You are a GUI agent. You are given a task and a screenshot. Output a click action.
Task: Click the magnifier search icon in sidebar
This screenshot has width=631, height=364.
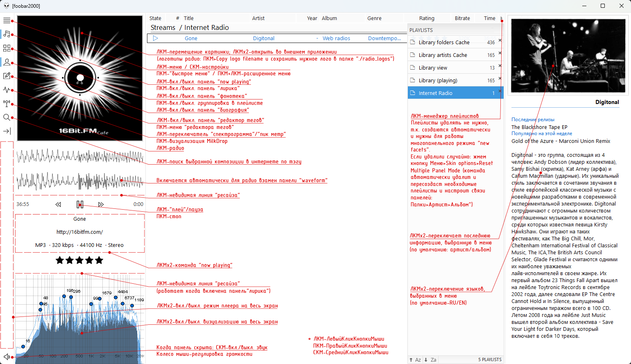pyautogui.click(x=7, y=118)
